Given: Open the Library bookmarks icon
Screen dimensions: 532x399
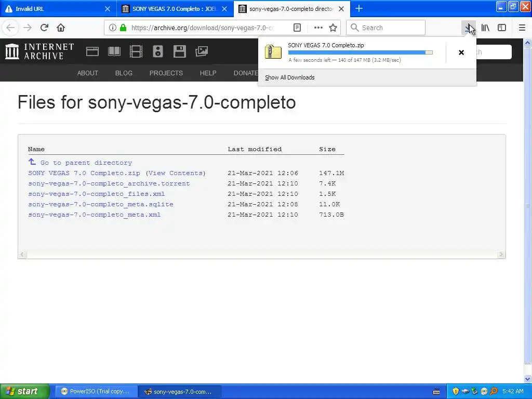Looking at the screenshot, I should [485, 28].
